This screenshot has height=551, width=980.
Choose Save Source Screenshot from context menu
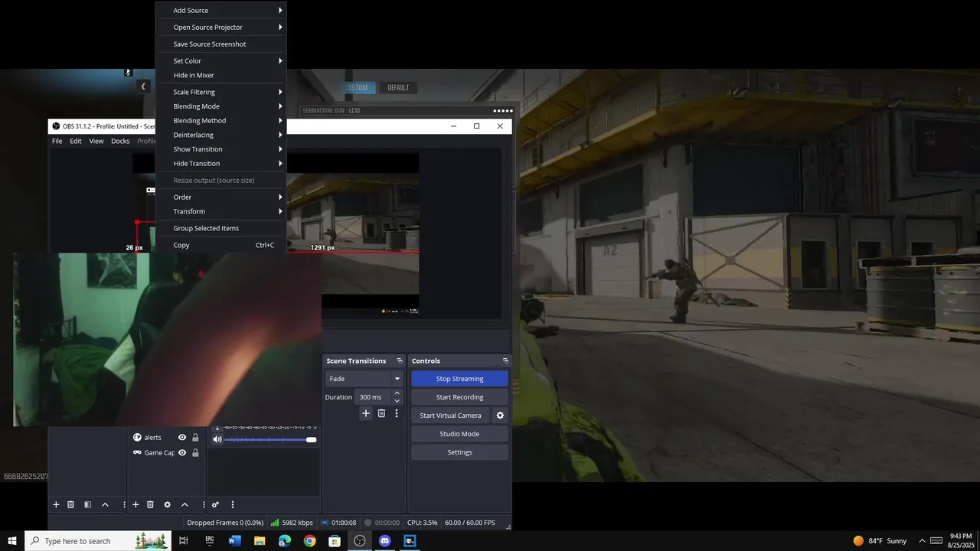click(221, 44)
